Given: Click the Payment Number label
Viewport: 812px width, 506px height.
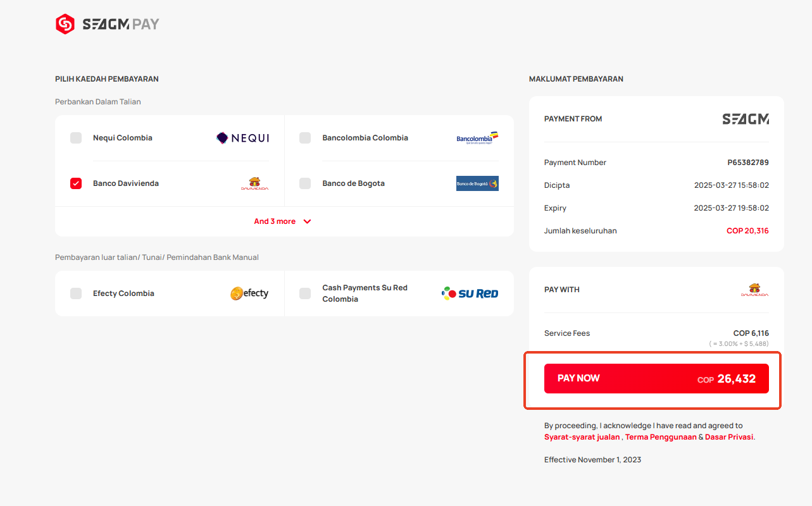Looking at the screenshot, I should (x=575, y=163).
